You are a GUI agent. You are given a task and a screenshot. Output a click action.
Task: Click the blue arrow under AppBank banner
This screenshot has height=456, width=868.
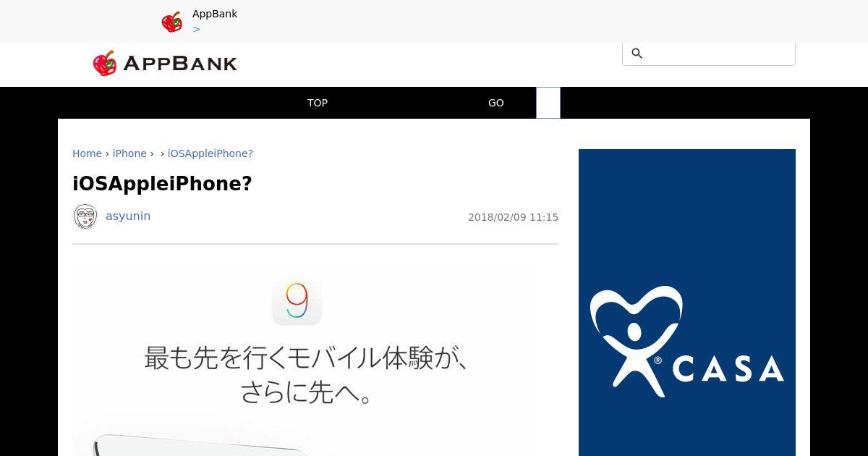point(197,29)
